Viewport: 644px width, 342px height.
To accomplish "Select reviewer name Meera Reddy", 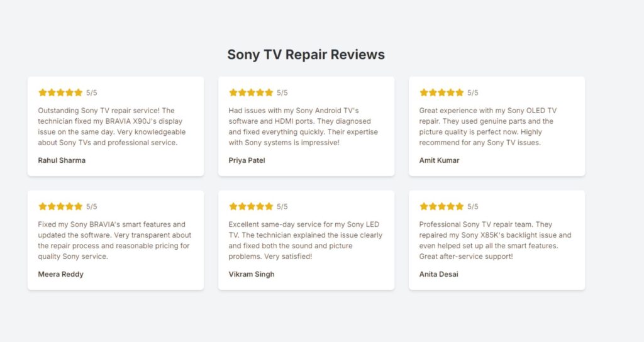I will click(x=60, y=274).
